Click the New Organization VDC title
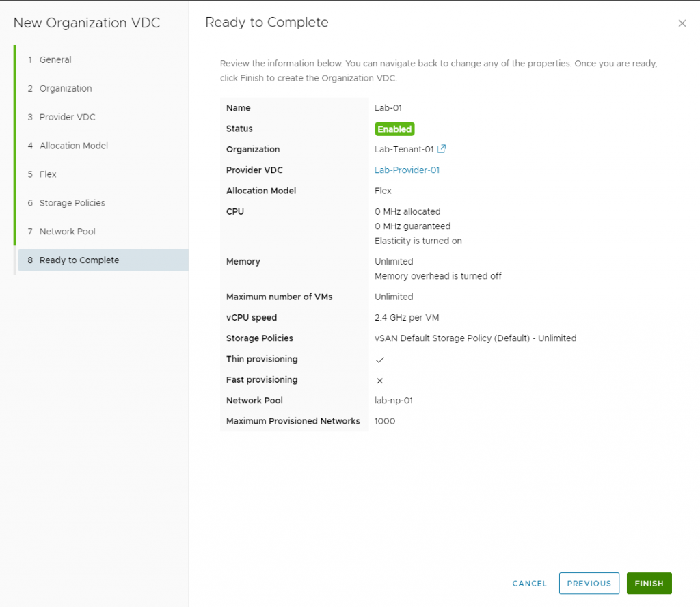The height and width of the screenshot is (607, 700). click(87, 23)
